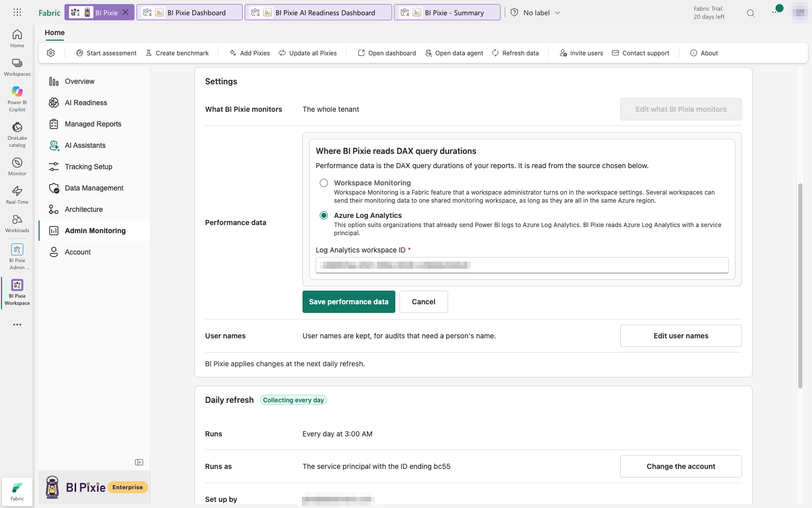Click Create benchmark
This screenshot has height=508, width=812.
[177, 53]
